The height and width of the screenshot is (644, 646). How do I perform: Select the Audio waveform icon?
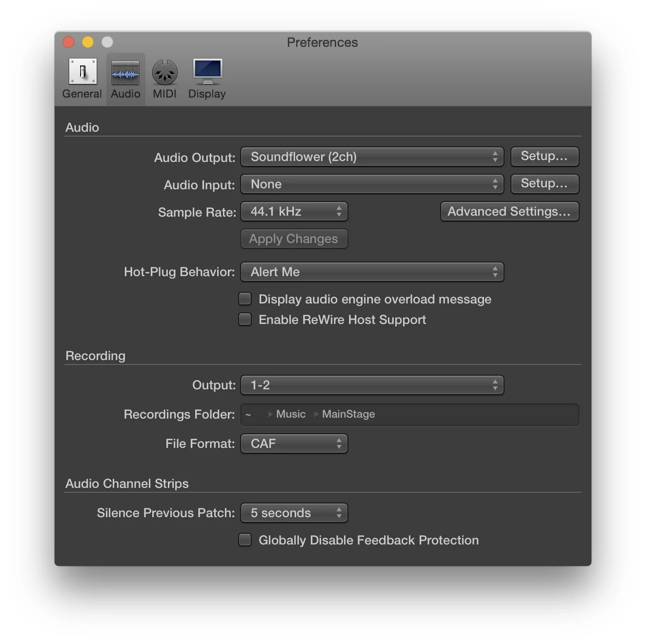click(125, 72)
